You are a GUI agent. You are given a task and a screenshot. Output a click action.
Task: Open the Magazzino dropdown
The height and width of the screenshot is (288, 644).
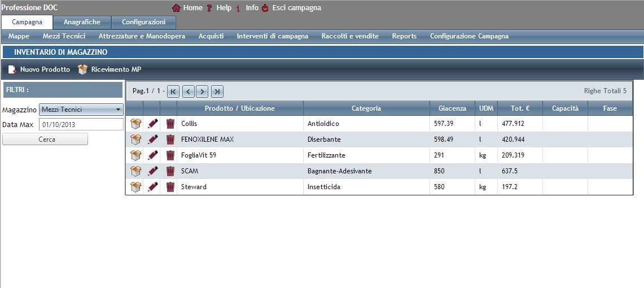point(81,110)
